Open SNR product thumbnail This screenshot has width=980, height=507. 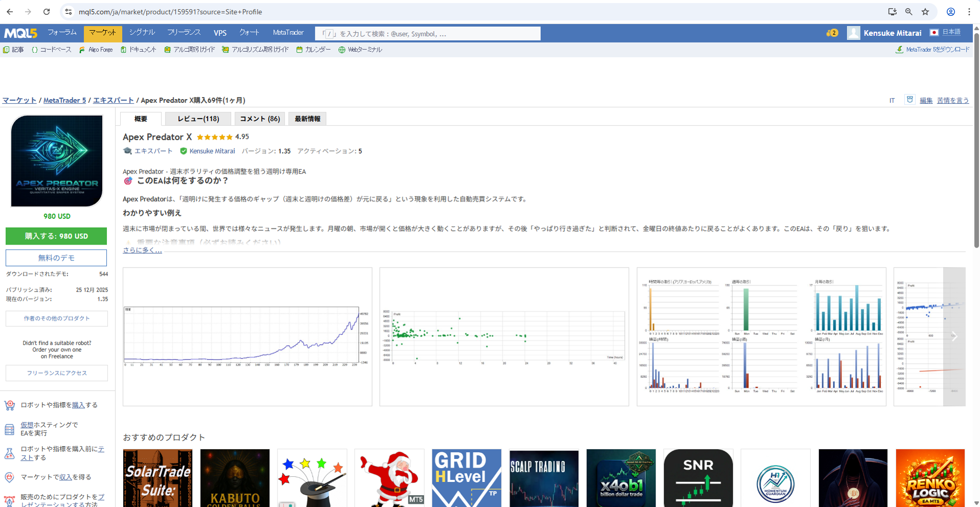[x=698, y=478]
